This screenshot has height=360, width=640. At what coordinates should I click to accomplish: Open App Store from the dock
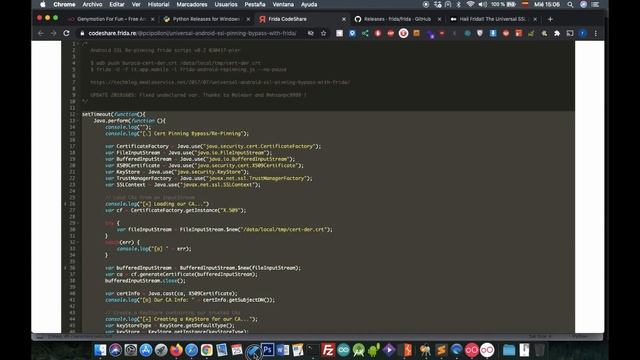point(146,350)
